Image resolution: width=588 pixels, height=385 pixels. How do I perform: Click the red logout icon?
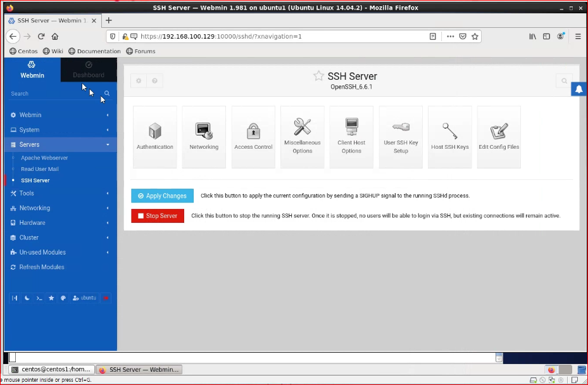[106, 298]
